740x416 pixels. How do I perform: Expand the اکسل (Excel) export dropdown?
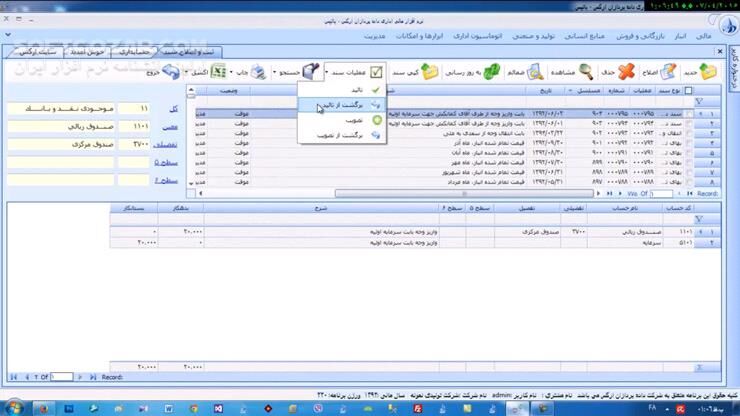coord(187,72)
